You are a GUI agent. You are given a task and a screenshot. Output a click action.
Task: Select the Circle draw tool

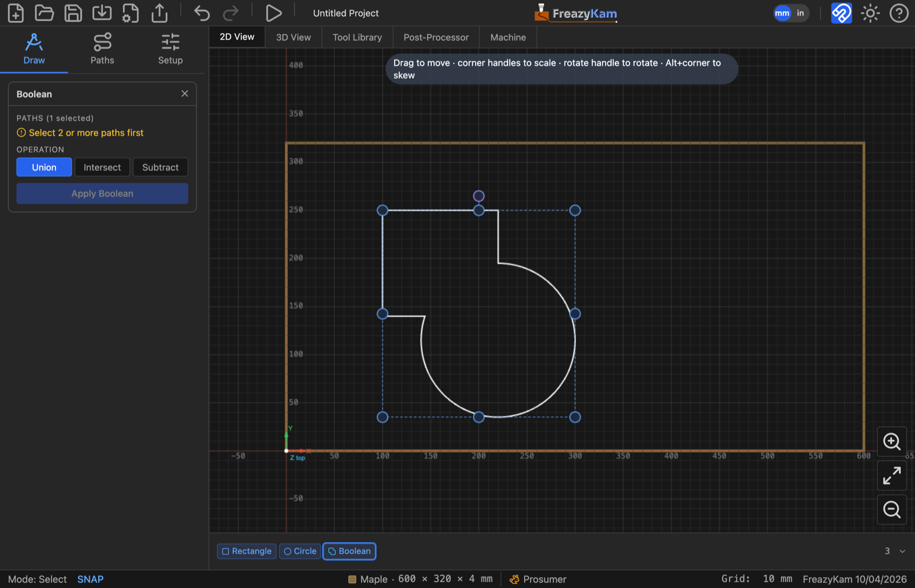[300, 551]
